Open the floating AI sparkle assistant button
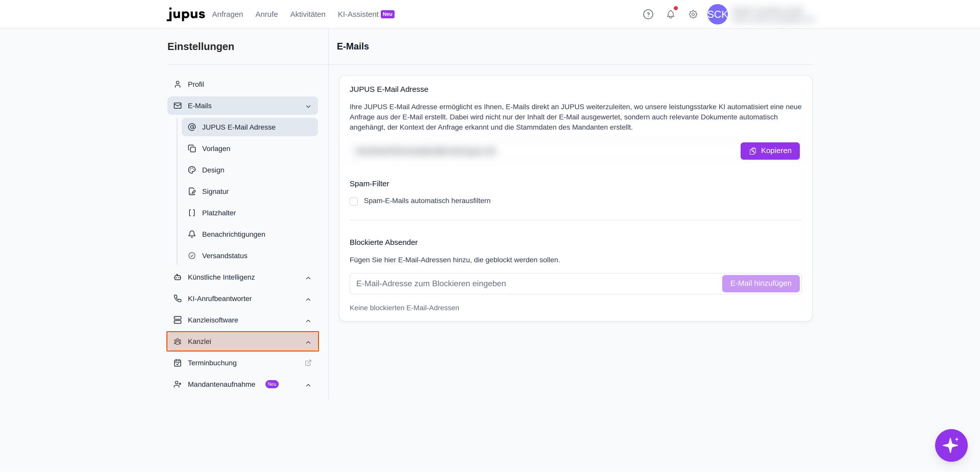This screenshot has height=474, width=980. (951, 445)
